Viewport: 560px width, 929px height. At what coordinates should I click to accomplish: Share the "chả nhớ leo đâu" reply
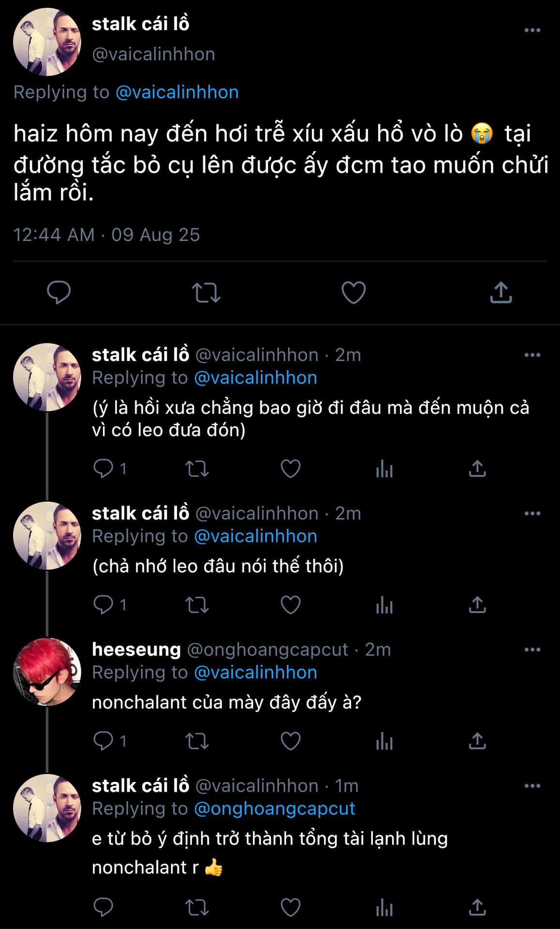pos(477,605)
